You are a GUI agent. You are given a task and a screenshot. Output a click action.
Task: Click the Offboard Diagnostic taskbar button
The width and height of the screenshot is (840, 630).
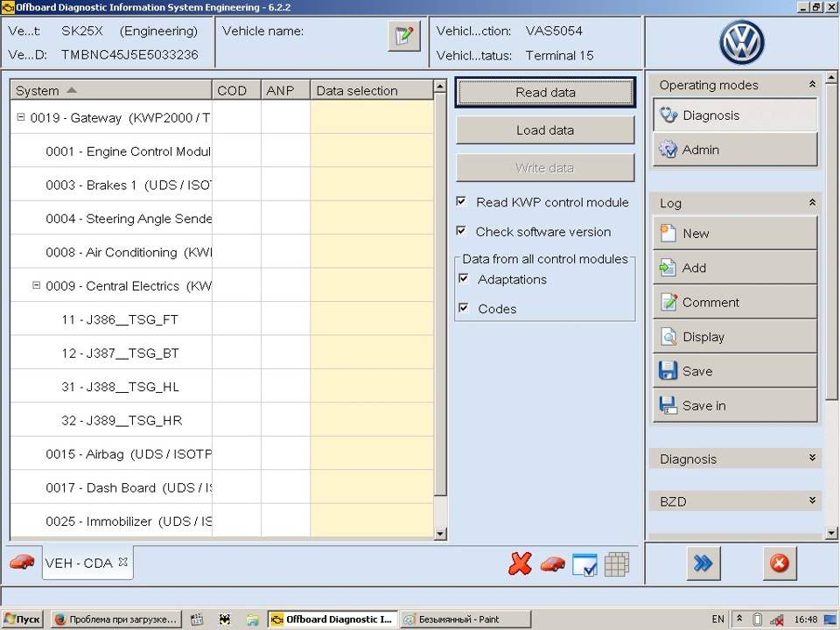click(x=333, y=619)
